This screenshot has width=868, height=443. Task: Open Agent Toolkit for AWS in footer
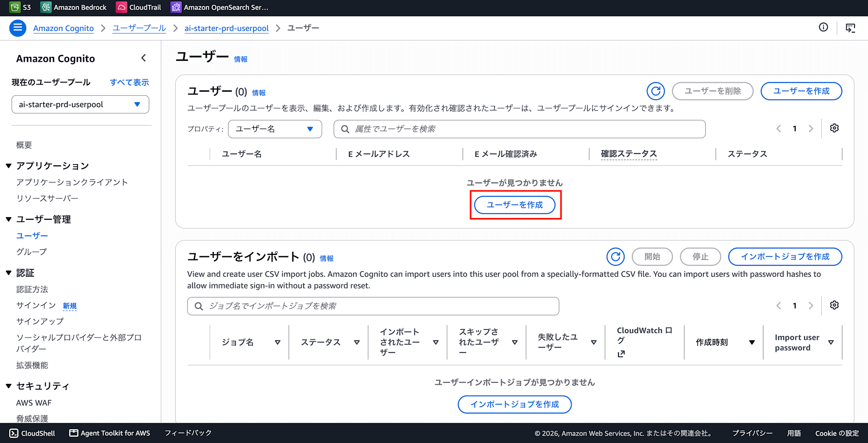pos(110,433)
